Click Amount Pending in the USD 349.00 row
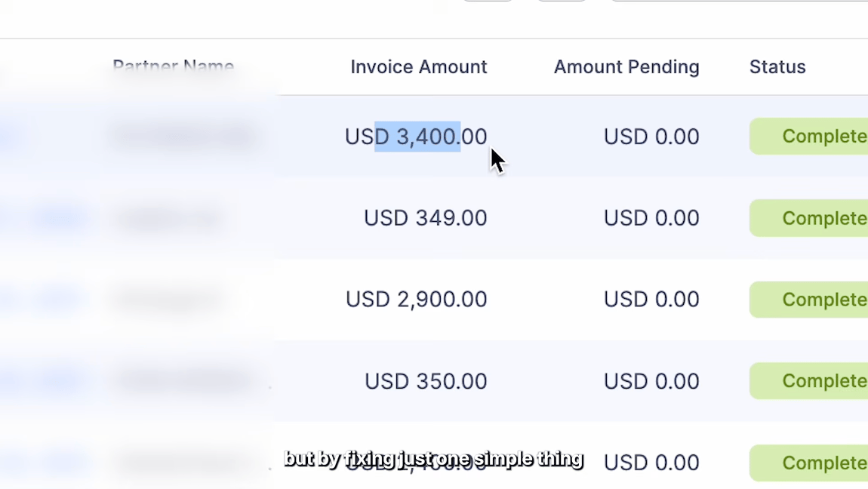Image resolution: width=868 pixels, height=489 pixels. pos(651,218)
